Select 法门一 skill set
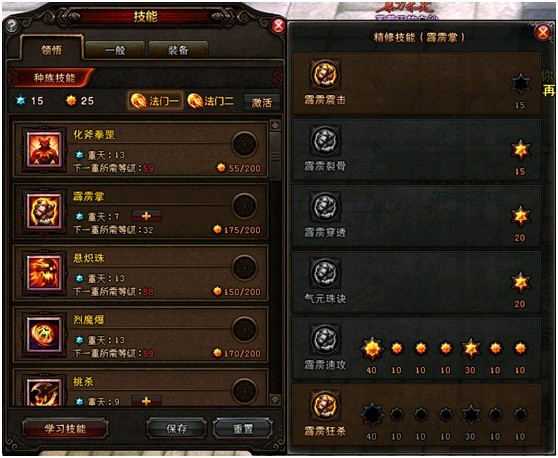The width and height of the screenshot is (558, 458). [155, 101]
